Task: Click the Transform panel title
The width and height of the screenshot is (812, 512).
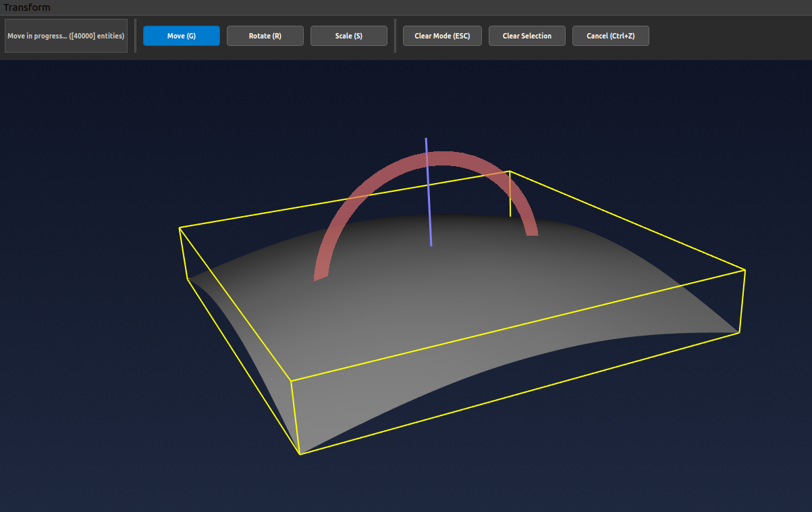Action: click(x=27, y=7)
